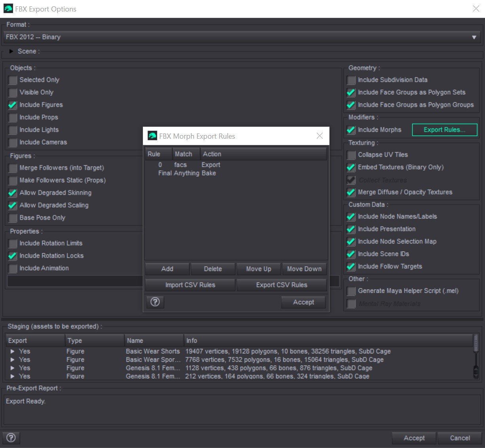Expand the Scene section
The width and height of the screenshot is (485, 448).
pyautogui.click(x=11, y=51)
